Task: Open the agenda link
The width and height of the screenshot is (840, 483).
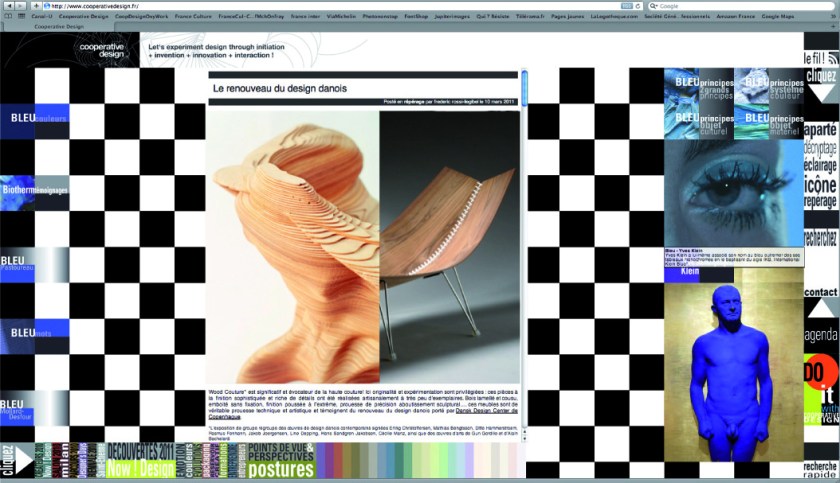Action: [x=820, y=335]
